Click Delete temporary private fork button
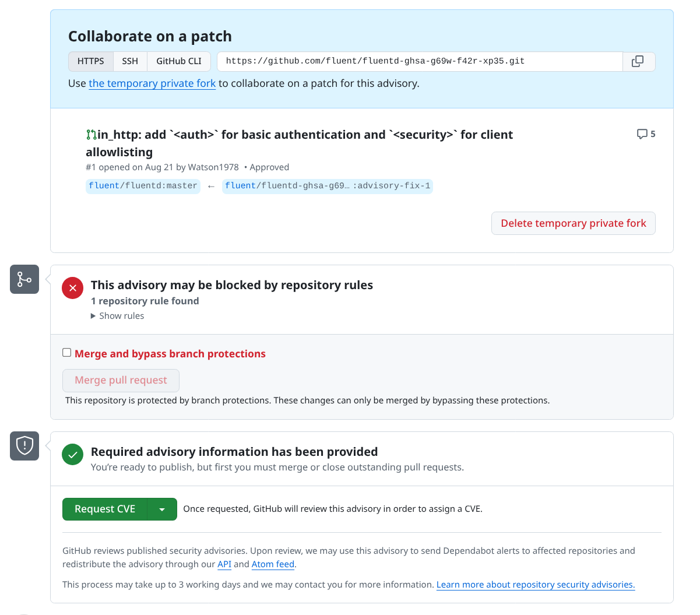Viewport: 700px width, 615px height. point(574,223)
